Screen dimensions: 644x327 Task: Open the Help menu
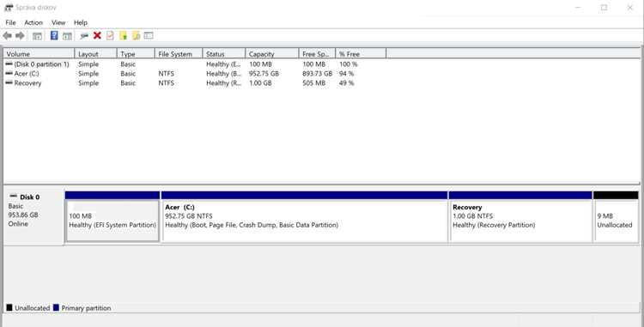(81, 22)
